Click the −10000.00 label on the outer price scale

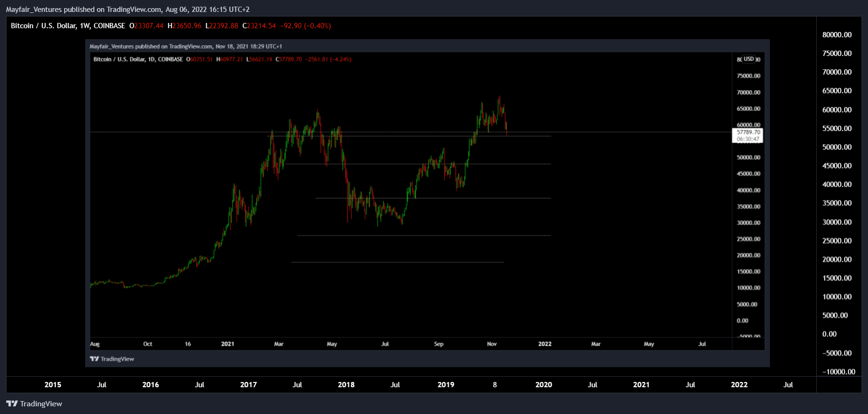[x=839, y=372]
